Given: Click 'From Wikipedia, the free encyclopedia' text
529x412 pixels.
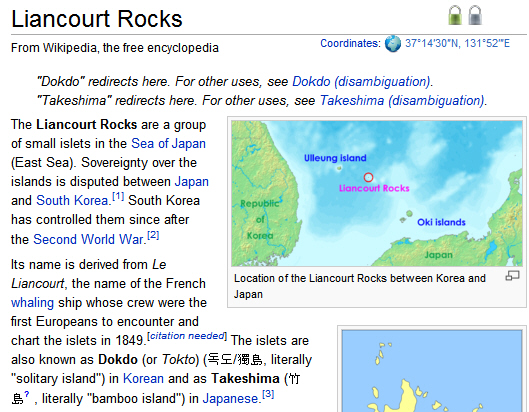Looking at the screenshot, I should pyautogui.click(x=115, y=48).
